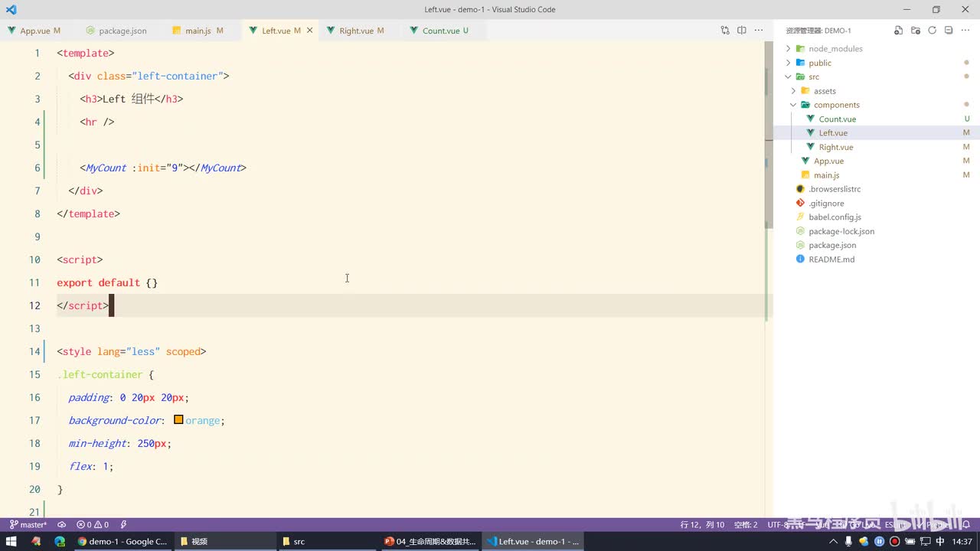Click the spaces: 2 indentation indicator
Viewport: 980px width, 551px height.
[746, 525]
